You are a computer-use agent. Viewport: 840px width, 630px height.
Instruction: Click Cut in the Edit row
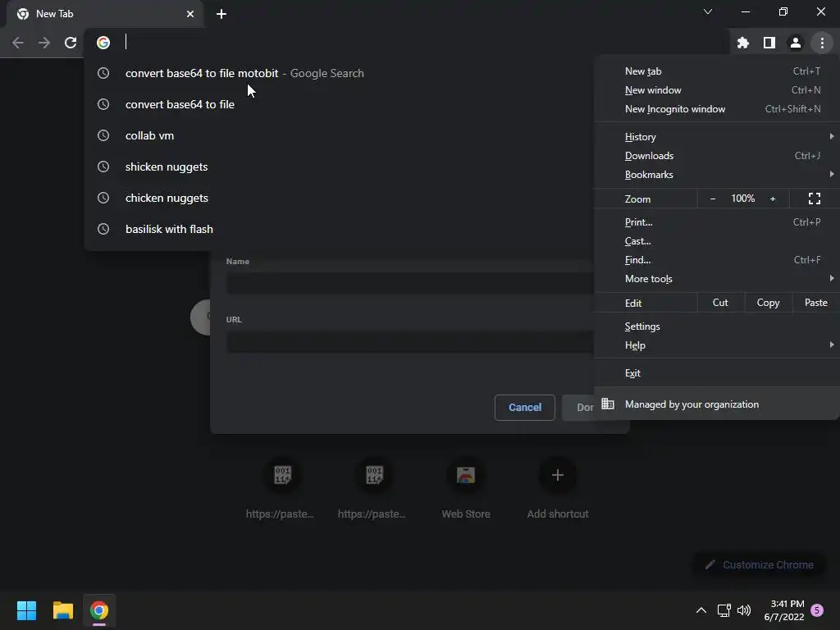coord(720,303)
